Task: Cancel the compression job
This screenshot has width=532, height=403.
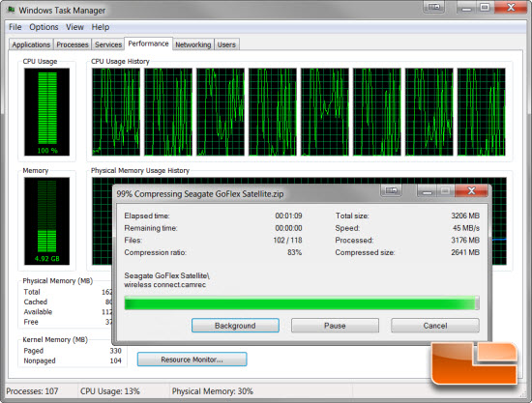Action: (435, 326)
